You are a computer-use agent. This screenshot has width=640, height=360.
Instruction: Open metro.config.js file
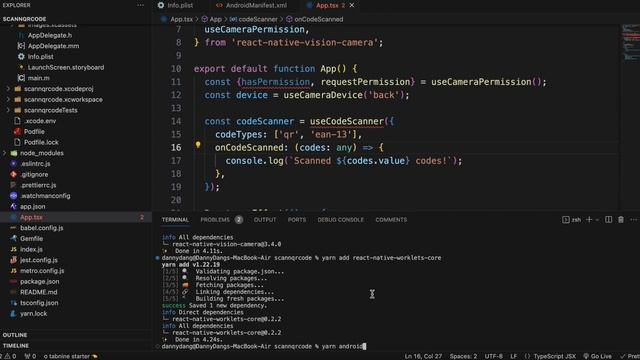42,271
